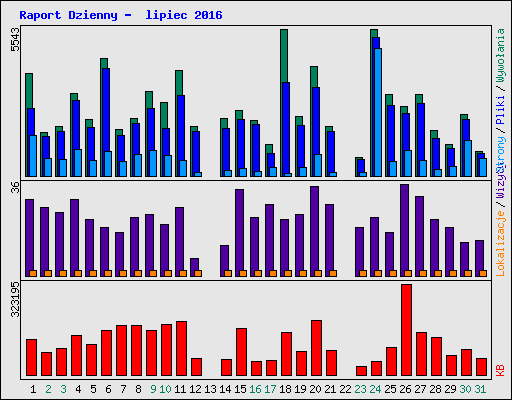Viewport: 512px width, 400px height.
Task: Click the blue Pliki legend text
Action: point(500,110)
